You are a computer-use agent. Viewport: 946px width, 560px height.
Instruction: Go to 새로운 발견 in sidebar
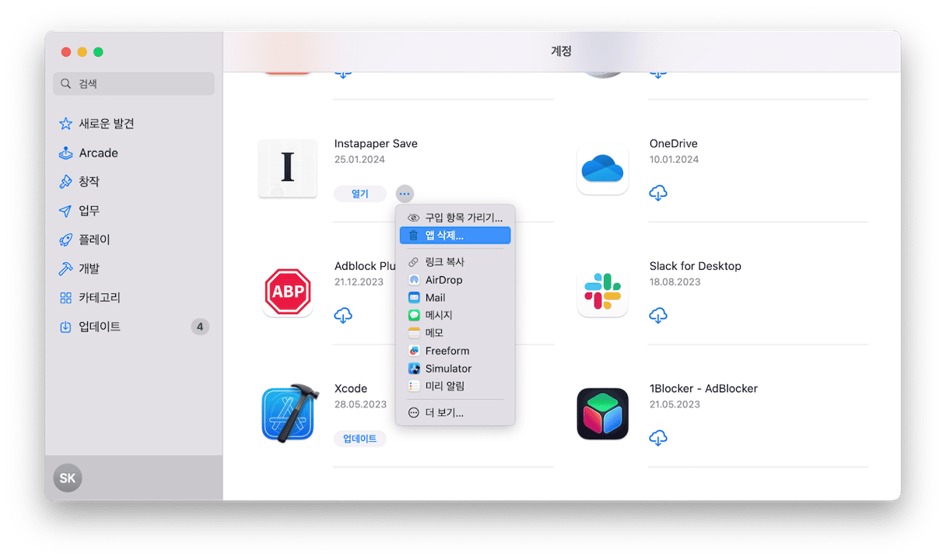click(x=106, y=124)
